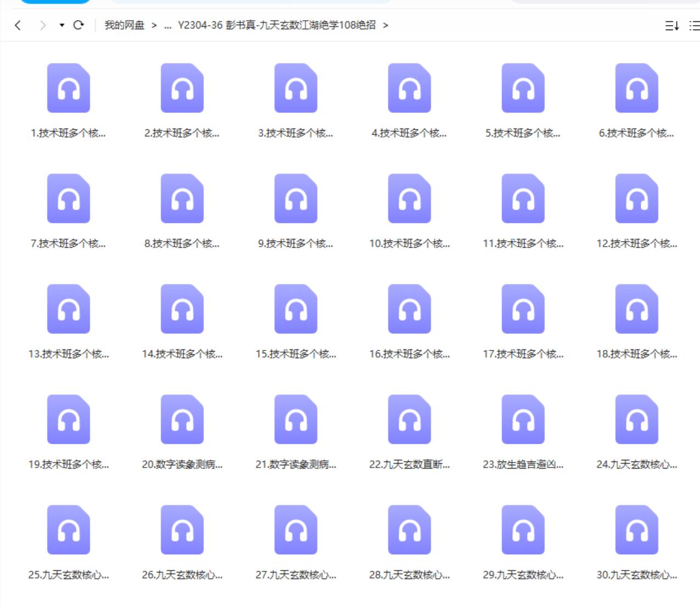This screenshot has height=607, width=700.
Task: Open the navigation history dropdown arrow
Action: 61,25
